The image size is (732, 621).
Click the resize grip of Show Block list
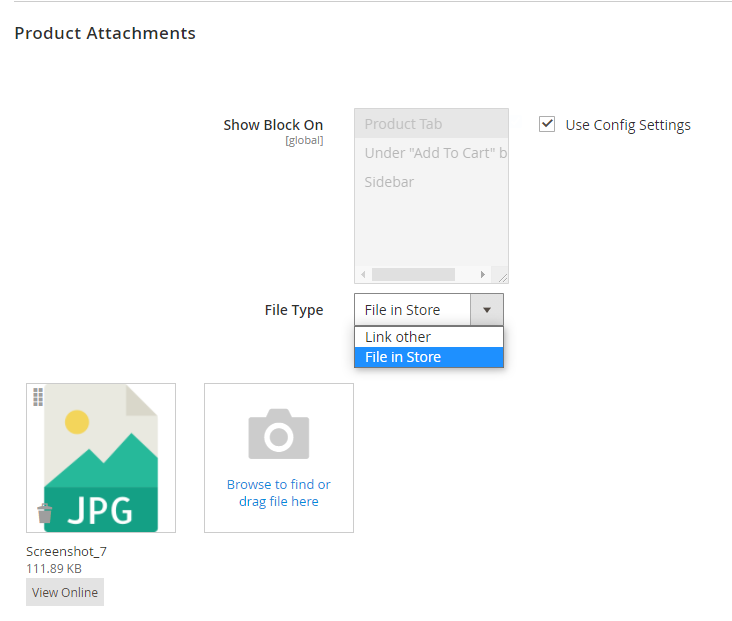pyautogui.click(x=502, y=276)
